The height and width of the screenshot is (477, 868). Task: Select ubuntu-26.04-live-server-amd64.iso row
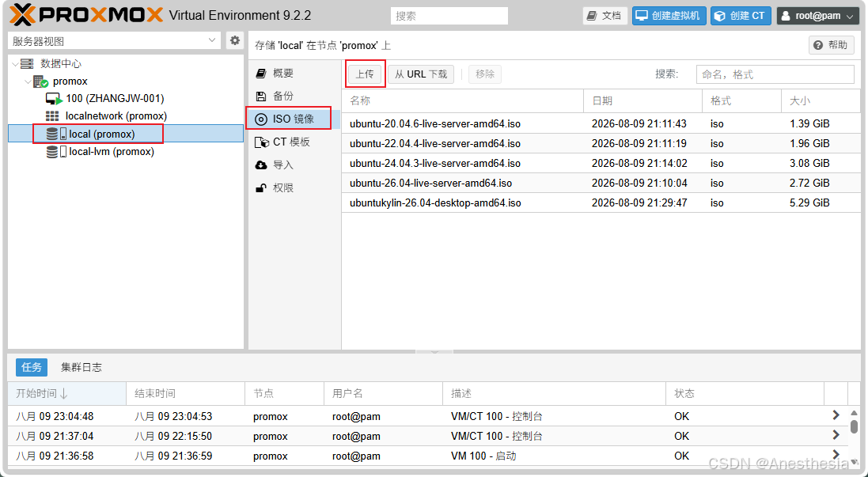(x=601, y=184)
